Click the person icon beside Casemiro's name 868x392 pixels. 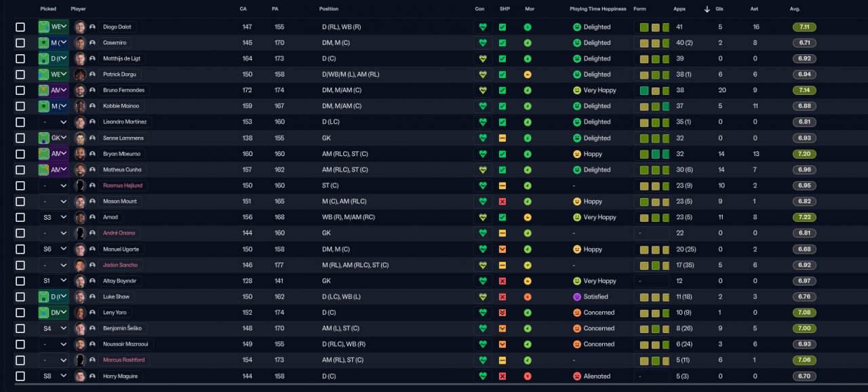[x=92, y=43]
